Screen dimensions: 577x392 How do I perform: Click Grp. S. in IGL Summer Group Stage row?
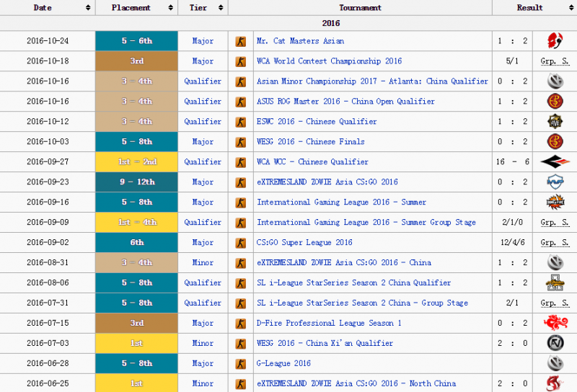[555, 223]
